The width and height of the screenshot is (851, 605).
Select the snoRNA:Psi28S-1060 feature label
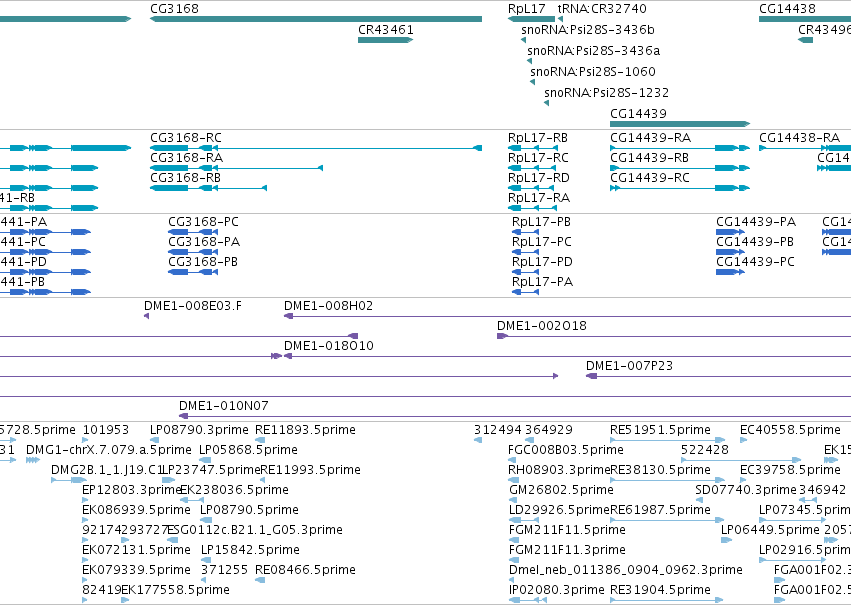coord(593,72)
